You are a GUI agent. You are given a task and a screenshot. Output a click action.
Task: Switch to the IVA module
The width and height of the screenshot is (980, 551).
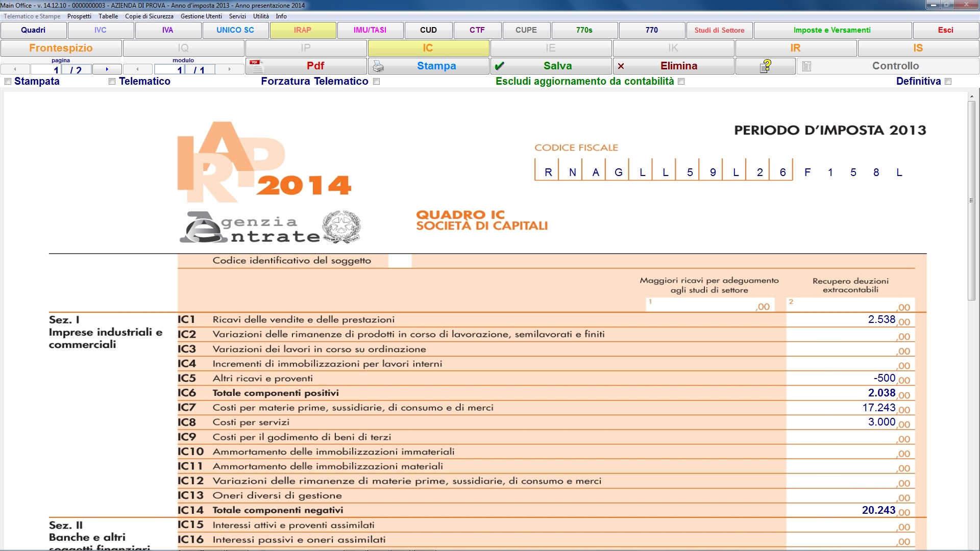pyautogui.click(x=168, y=30)
